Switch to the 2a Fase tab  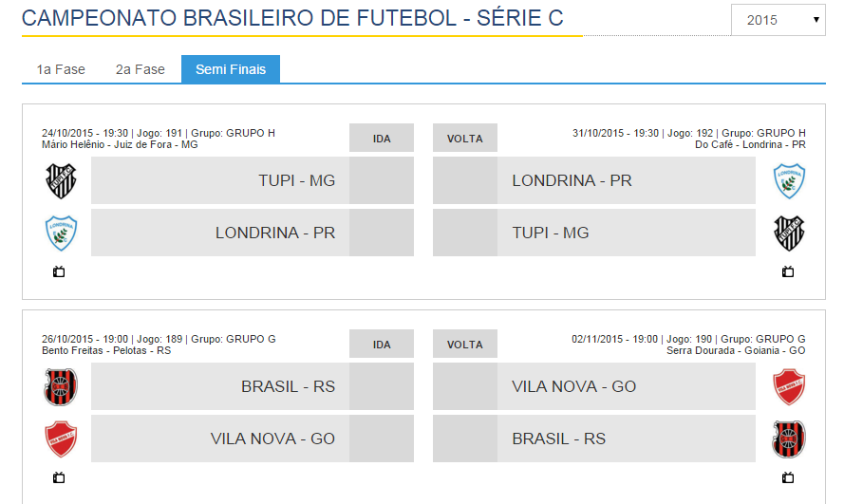pyautogui.click(x=141, y=69)
